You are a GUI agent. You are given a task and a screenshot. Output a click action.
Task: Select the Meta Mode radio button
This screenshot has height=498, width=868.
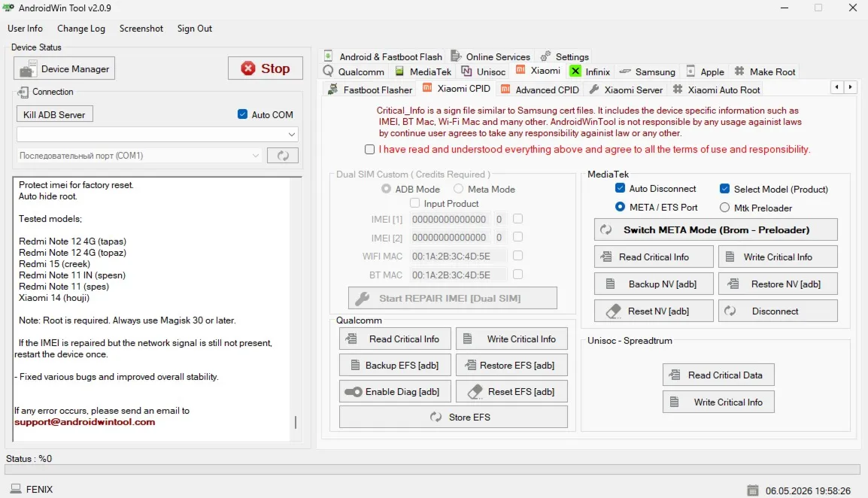(458, 189)
